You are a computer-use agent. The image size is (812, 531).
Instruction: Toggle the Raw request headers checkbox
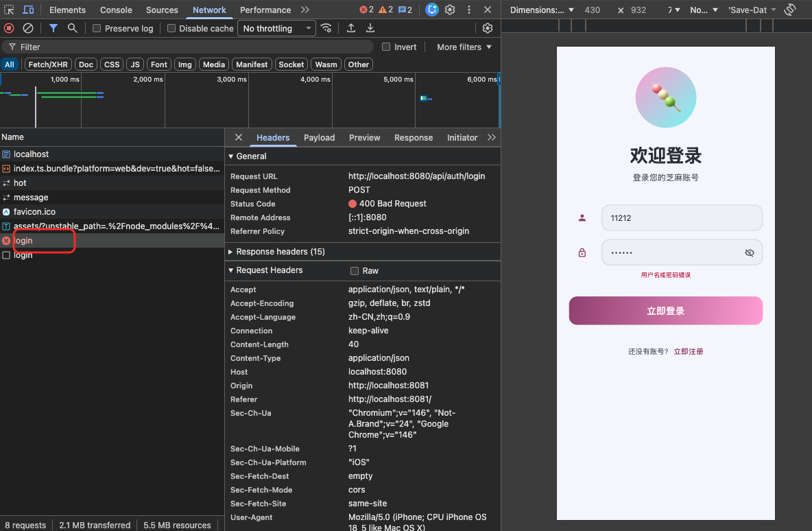pos(354,271)
